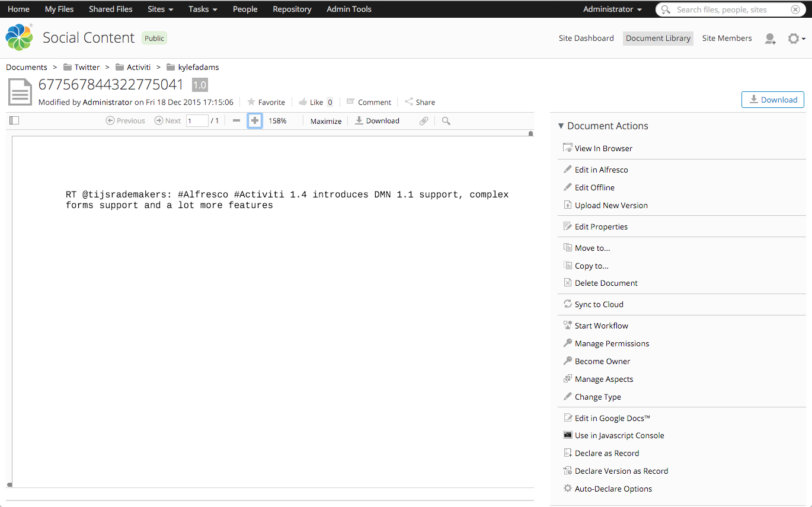Click the Upload New Version icon
Image resolution: width=812 pixels, height=507 pixels.
[x=568, y=205]
